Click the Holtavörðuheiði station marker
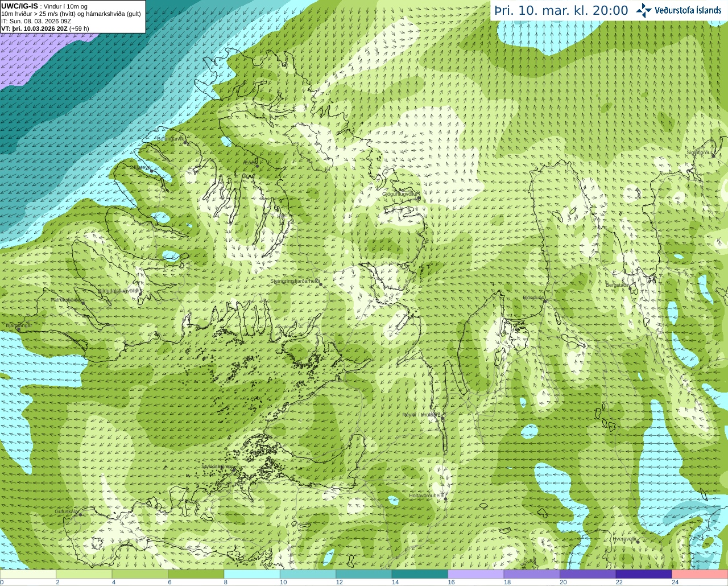The height and width of the screenshot is (586, 728). point(446,499)
